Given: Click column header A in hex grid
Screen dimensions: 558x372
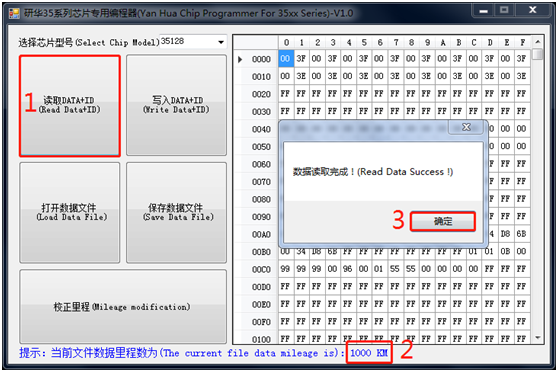Looking at the screenshot, I should tap(442, 43).
